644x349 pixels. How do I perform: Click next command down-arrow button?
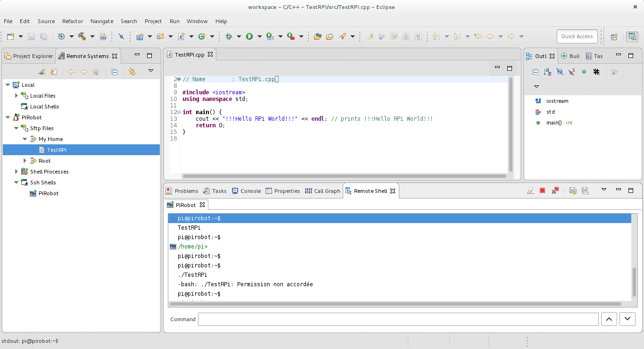[x=627, y=319]
